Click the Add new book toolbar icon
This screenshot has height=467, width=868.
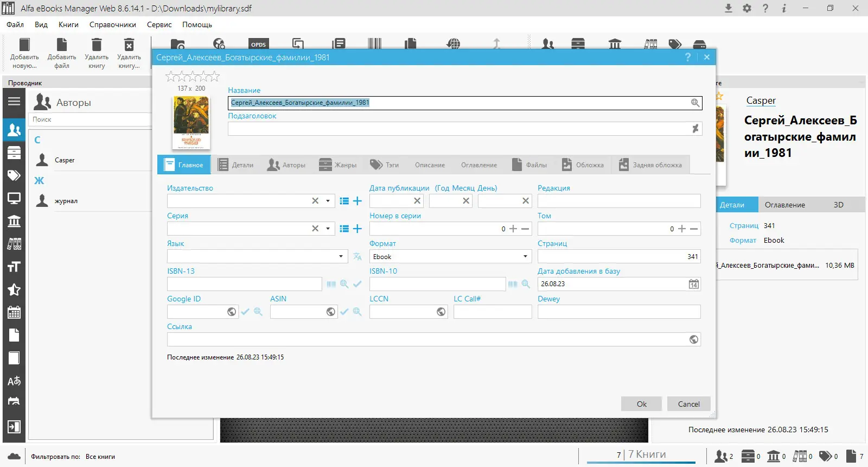(x=24, y=53)
